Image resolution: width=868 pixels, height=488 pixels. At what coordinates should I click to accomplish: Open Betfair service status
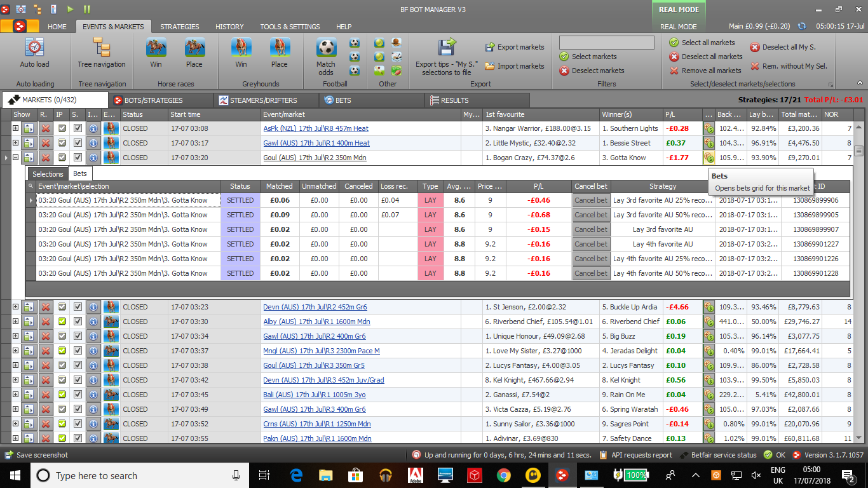point(719,455)
